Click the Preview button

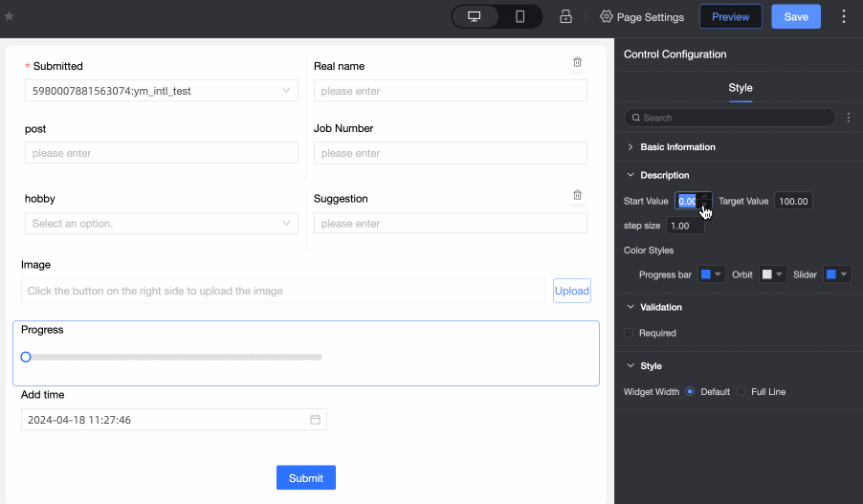click(731, 17)
